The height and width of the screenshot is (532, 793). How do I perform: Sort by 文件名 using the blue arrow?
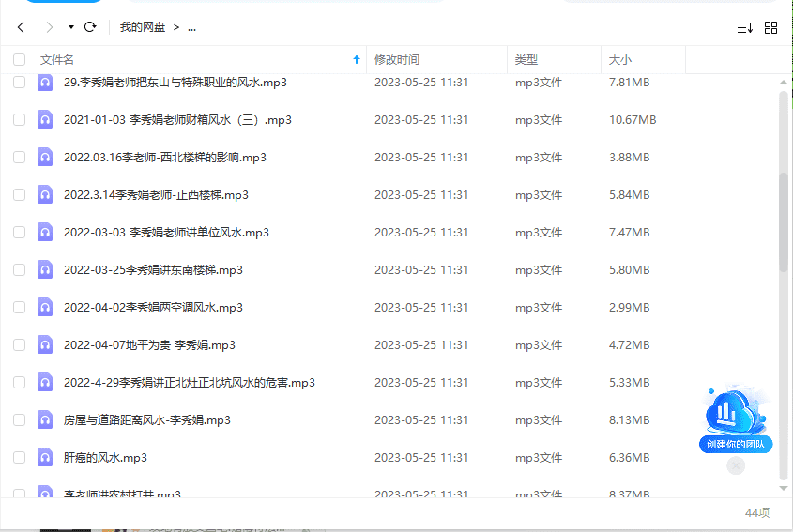(x=356, y=60)
